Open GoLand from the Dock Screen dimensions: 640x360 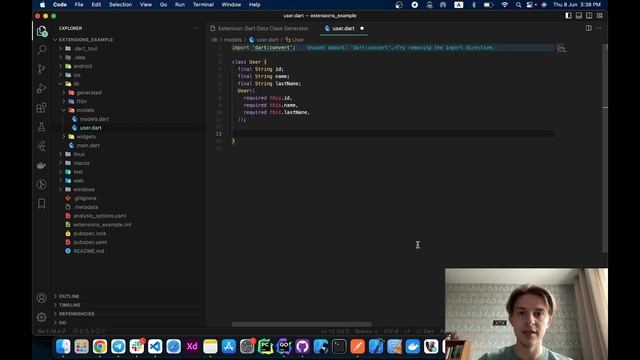click(284, 347)
